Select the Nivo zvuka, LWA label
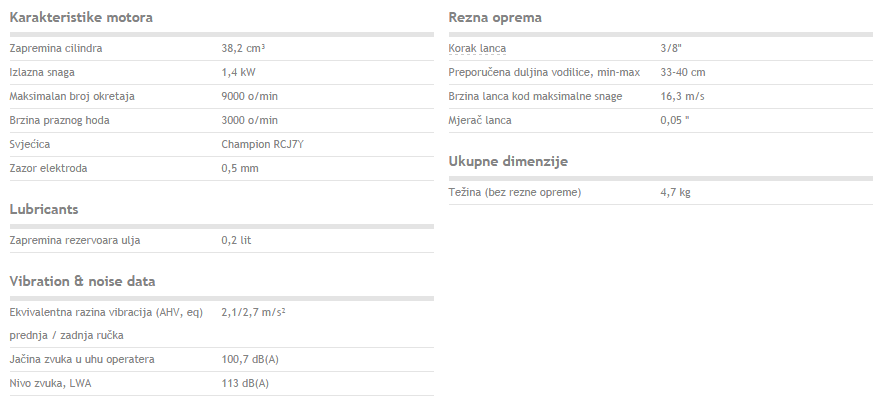Screen dimensions: 887x407 (50, 384)
